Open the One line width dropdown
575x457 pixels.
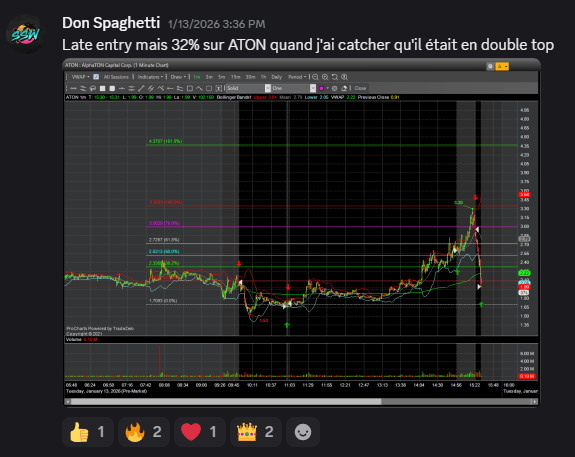pyautogui.click(x=293, y=88)
